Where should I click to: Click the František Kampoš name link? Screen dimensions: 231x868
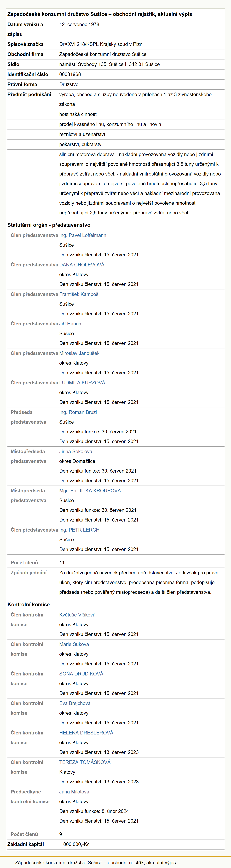pyautogui.click(x=79, y=294)
